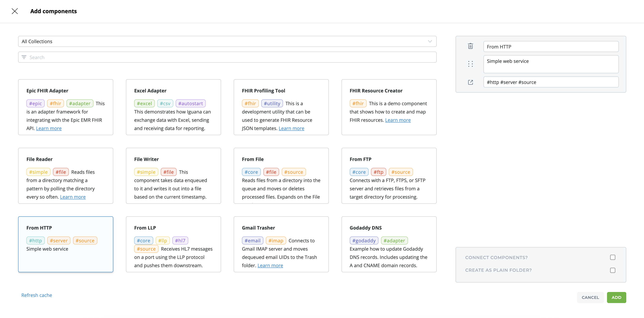Viewport: 644px width, 318px height.
Task: Click the trash icon beside From HTTP
Action: 470,46
